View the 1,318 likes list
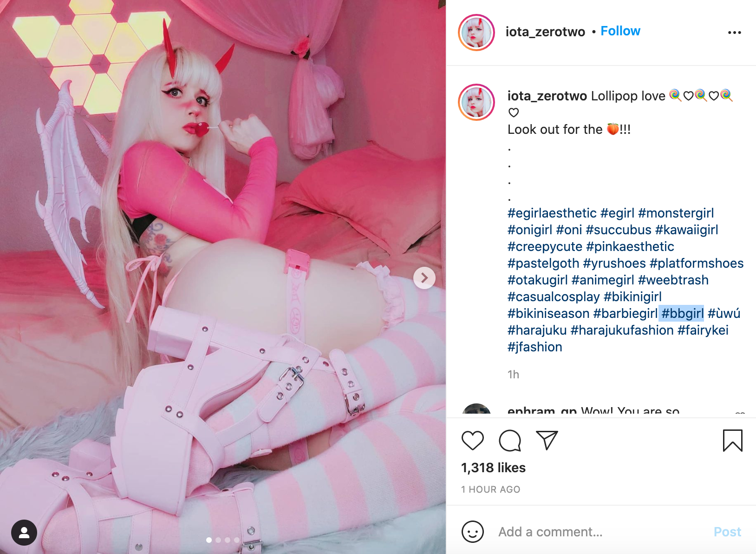 tap(493, 468)
